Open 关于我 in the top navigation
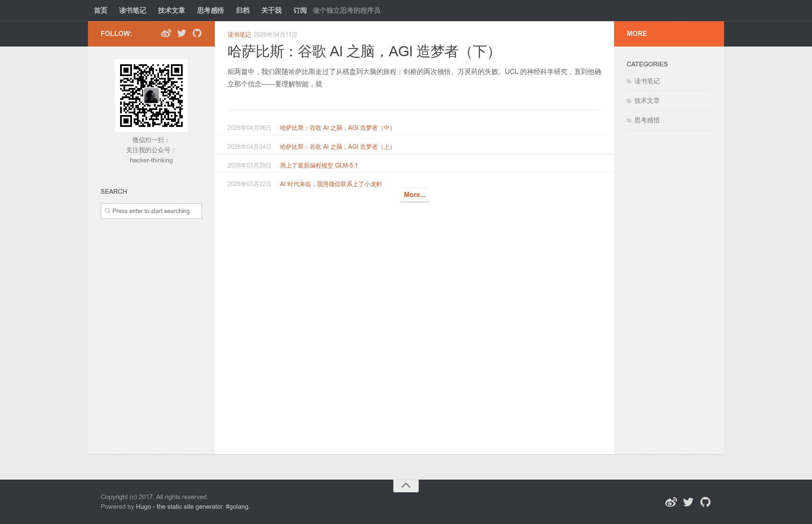Viewport: 812px width, 524px height. coord(272,11)
